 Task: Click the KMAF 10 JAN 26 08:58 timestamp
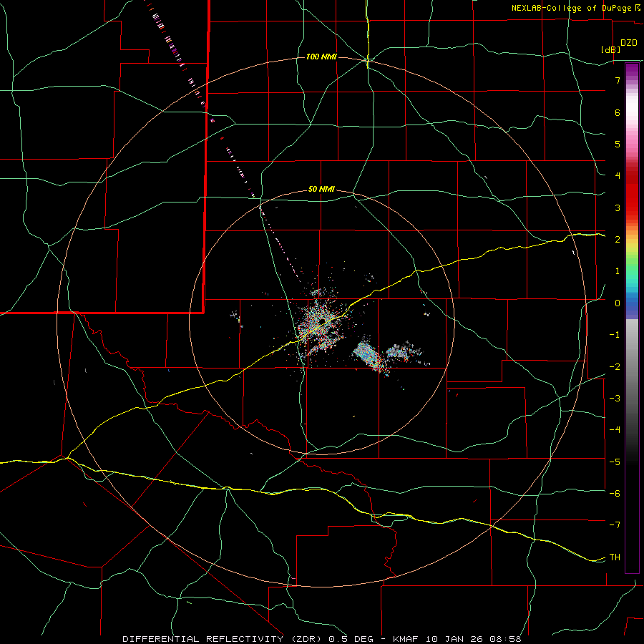pyautogui.click(x=457, y=639)
